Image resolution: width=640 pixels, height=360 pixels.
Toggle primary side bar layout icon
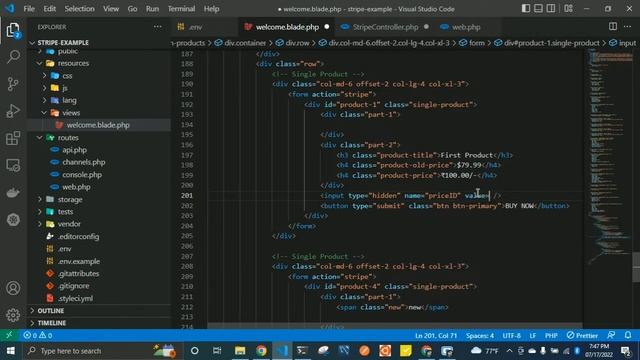coord(526,9)
